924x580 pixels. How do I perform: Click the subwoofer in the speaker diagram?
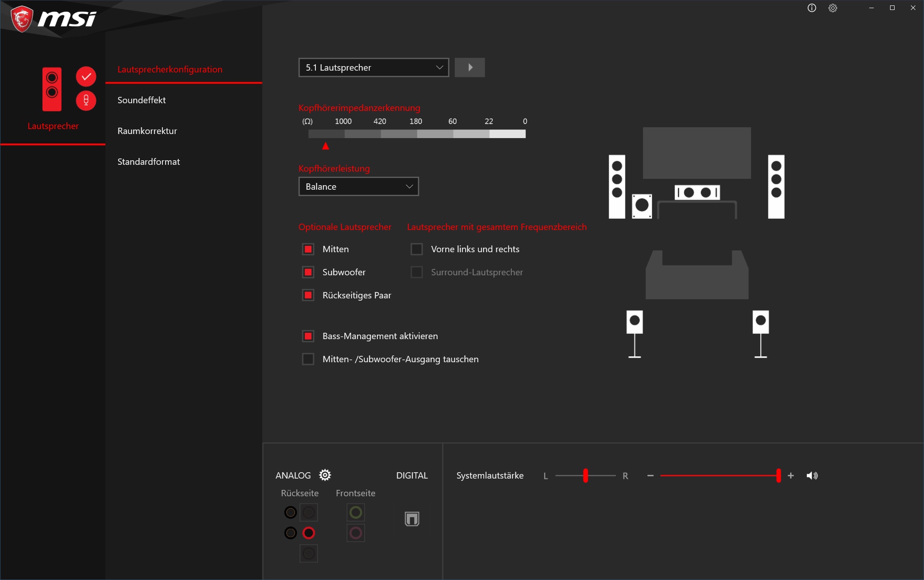tap(642, 206)
